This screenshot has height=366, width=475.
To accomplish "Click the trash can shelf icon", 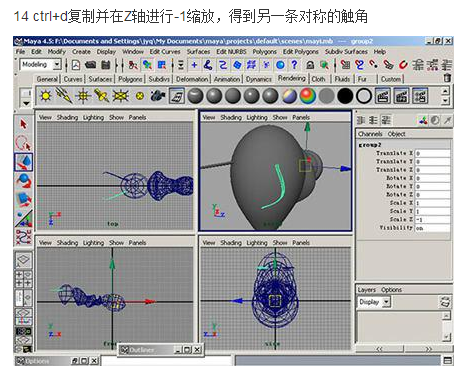I will [x=447, y=78].
